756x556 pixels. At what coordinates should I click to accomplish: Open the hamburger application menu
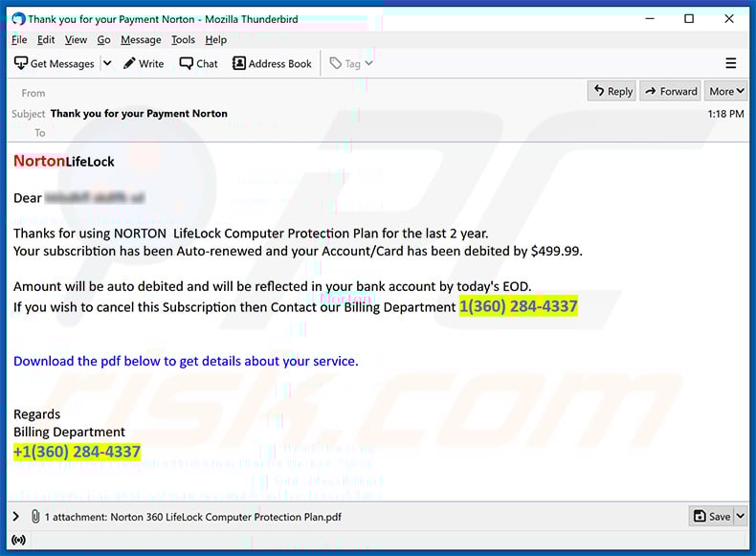coord(730,63)
